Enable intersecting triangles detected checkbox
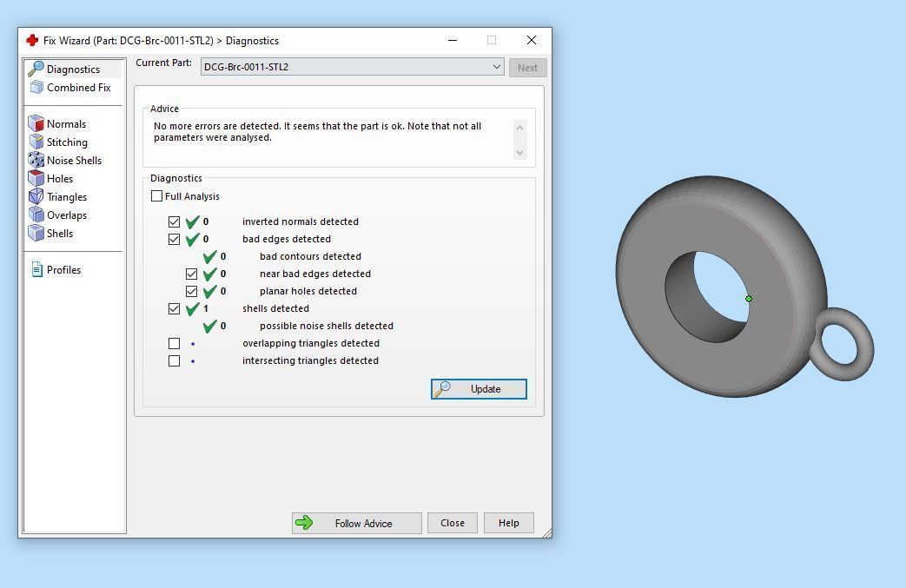This screenshot has height=588, width=906. click(174, 360)
